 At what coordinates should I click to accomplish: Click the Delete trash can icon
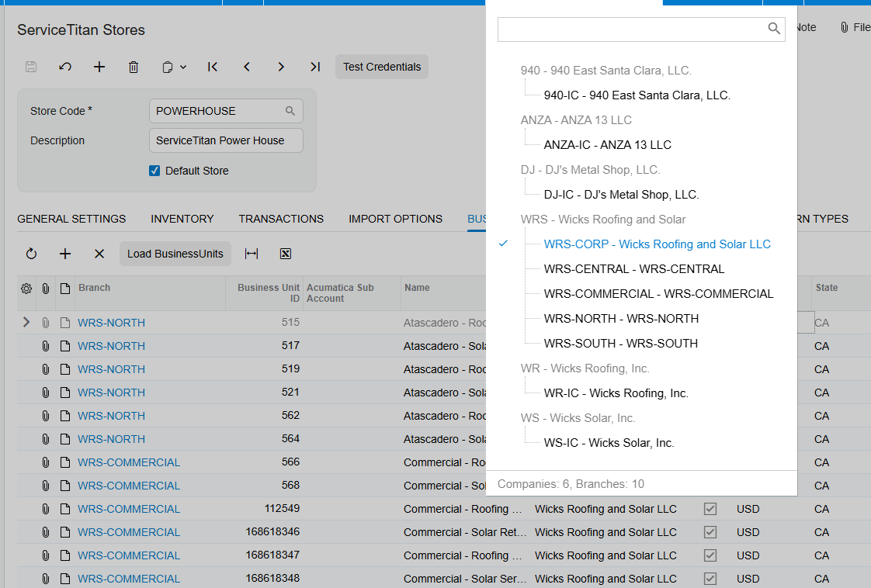[x=134, y=67]
